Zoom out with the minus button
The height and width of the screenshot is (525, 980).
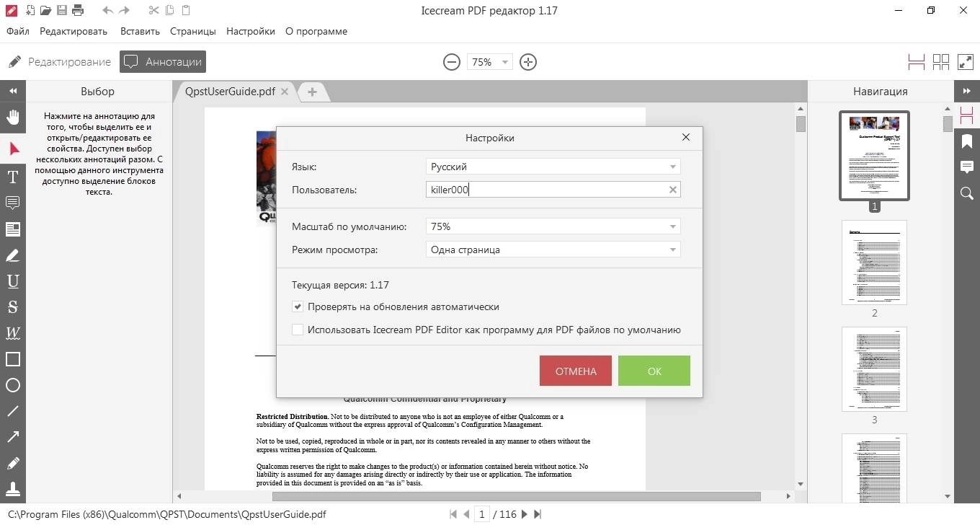[x=452, y=62]
